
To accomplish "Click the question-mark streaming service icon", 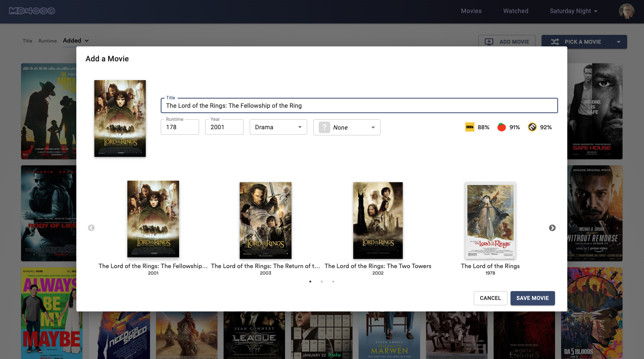I will pyautogui.click(x=324, y=127).
